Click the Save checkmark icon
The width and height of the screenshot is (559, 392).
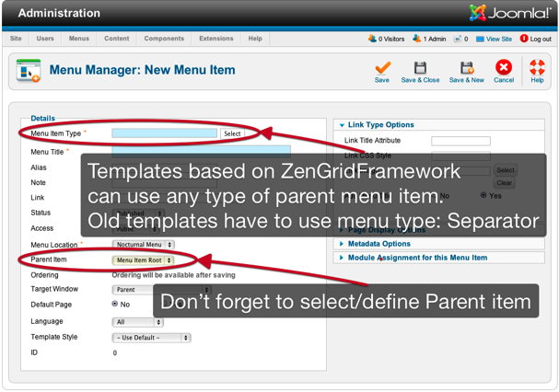coord(382,67)
